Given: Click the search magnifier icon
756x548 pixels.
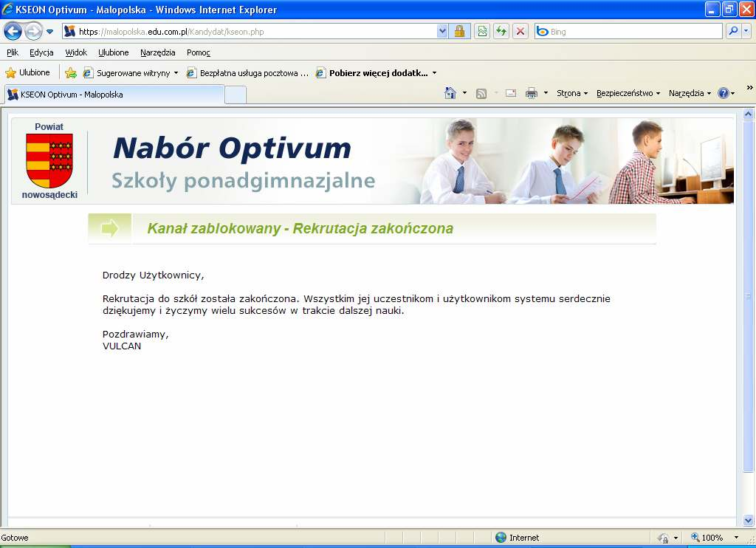Looking at the screenshot, I should 733,31.
